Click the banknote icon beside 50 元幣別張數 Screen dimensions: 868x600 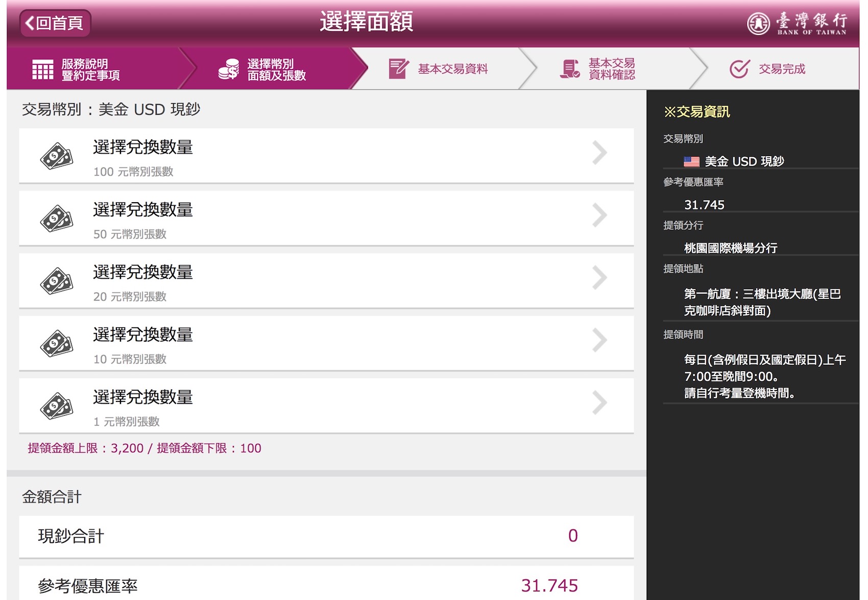coord(57,219)
